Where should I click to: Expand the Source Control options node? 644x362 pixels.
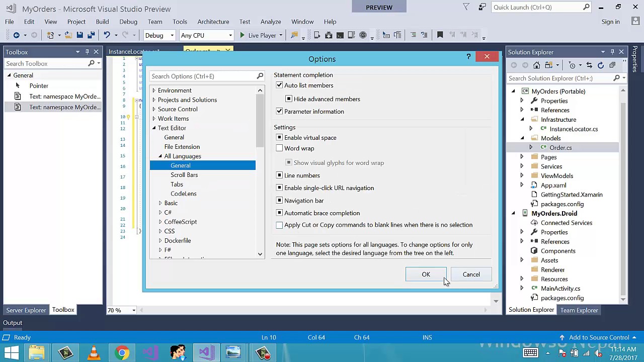pos(154,109)
